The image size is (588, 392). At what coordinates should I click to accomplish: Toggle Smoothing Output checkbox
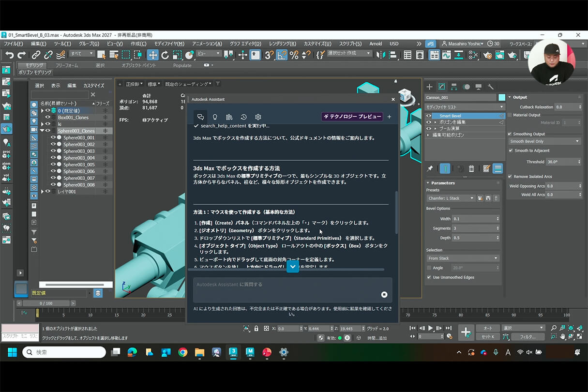coord(510,134)
